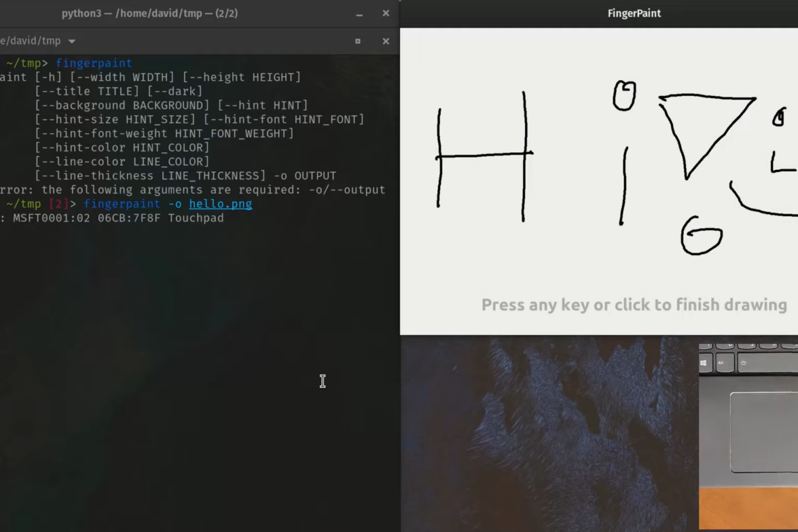Minimize the python3 terminal window

coord(359,14)
